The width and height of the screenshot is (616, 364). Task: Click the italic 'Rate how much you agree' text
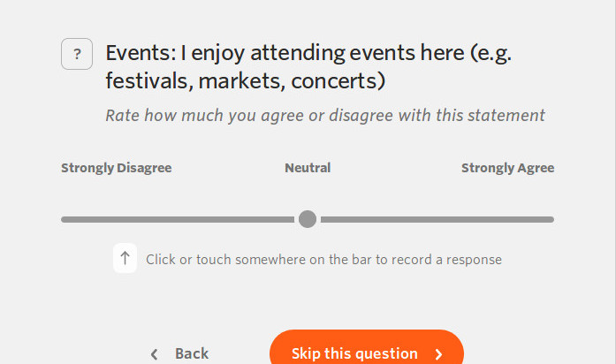325,116
